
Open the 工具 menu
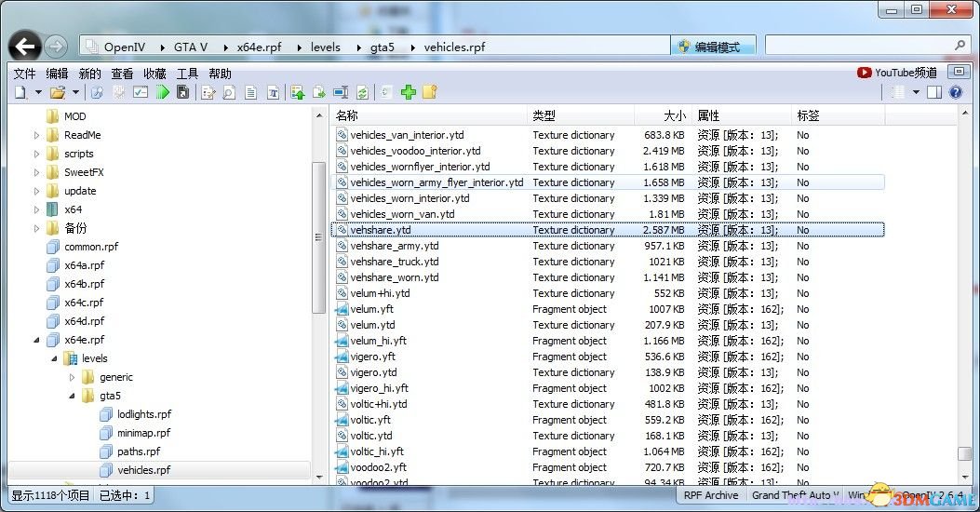coord(187,74)
